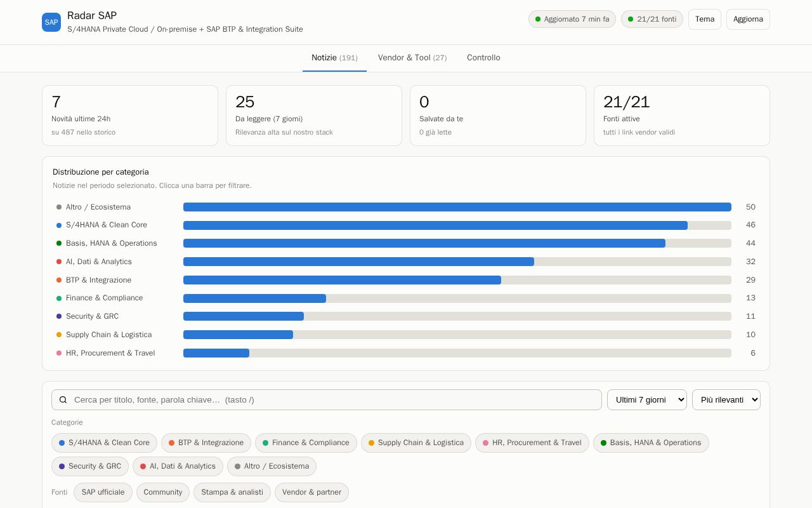Screen dimensions: 812x508
Task: Enable the Finance & Compliance filter chip
Action: pyautogui.click(x=306, y=443)
